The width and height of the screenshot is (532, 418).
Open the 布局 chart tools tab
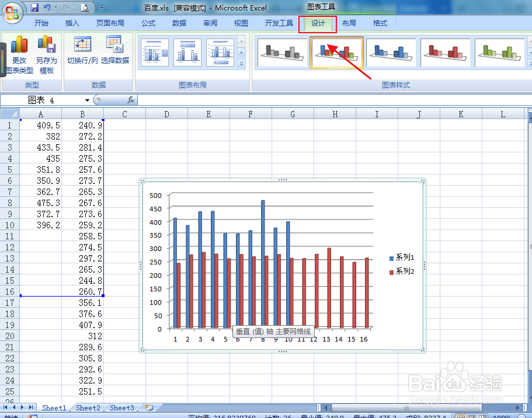tap(349, 23)
